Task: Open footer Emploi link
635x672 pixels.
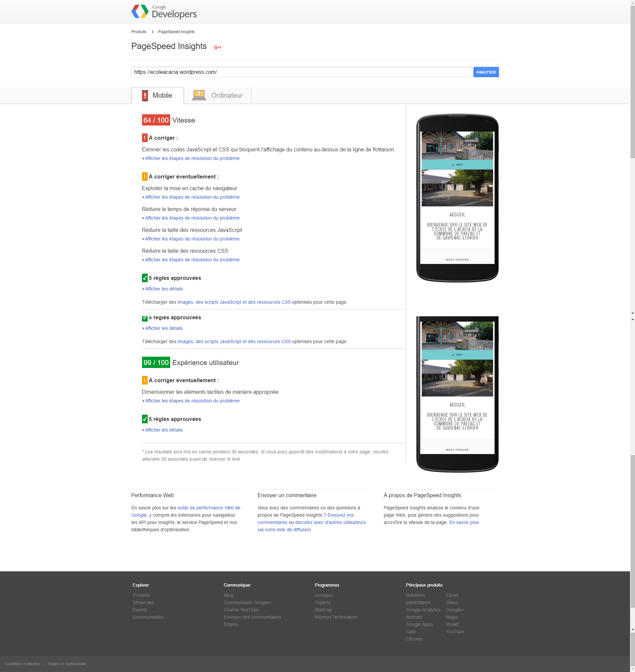Action: point(231,624)
